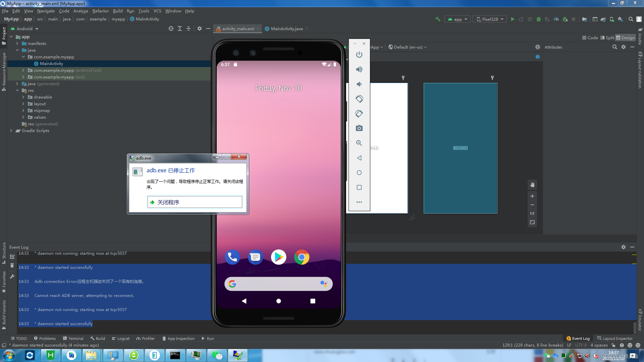Expand the mipmap folder
The width and height of the screenshot is (644, 362).
coord(23,111)
